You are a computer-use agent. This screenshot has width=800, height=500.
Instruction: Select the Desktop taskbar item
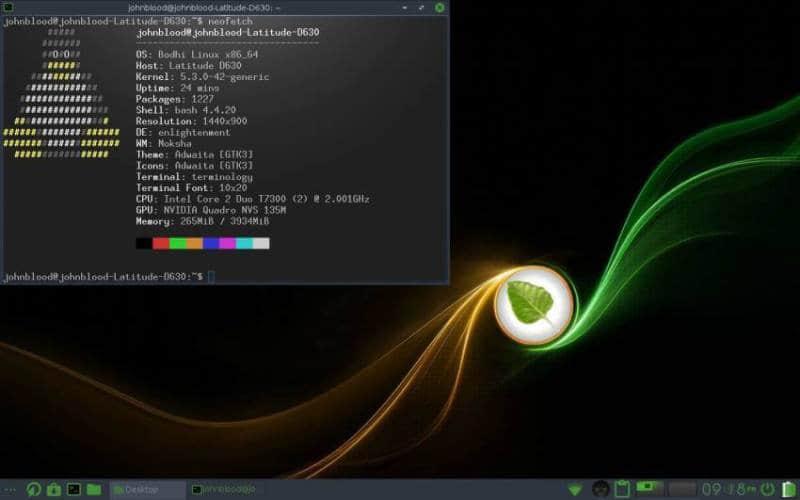point(147,489)
